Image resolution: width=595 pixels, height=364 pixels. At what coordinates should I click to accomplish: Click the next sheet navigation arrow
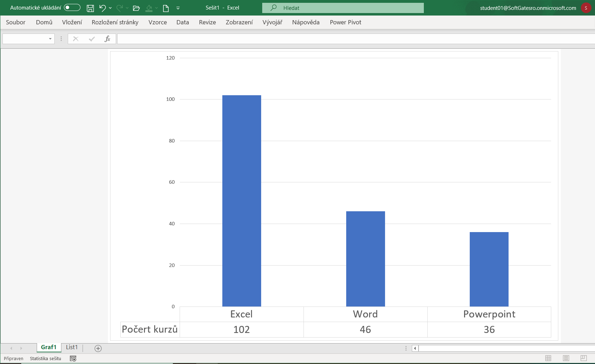pyautogui.click(x=21, y=348)
